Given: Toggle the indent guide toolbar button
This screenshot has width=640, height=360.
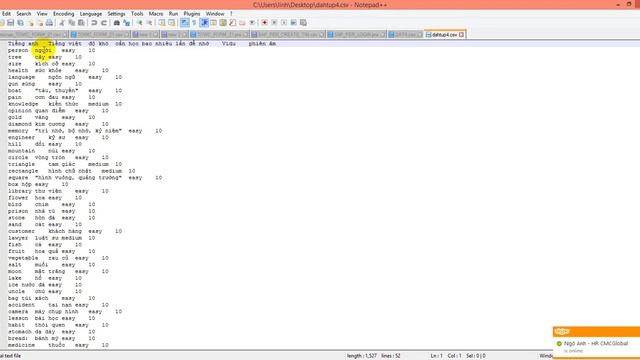Looking at the screenshot, I should tap(204, 23).
